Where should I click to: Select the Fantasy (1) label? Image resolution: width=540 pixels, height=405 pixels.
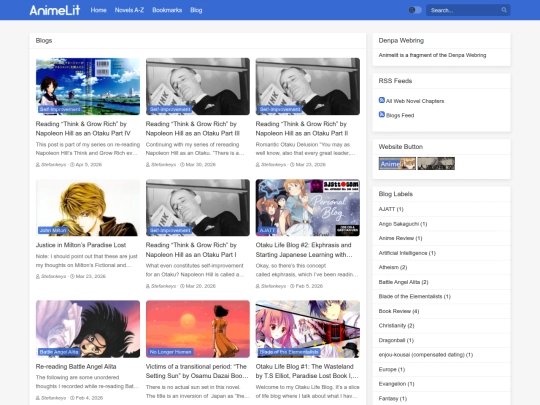(x=393, y=398)
